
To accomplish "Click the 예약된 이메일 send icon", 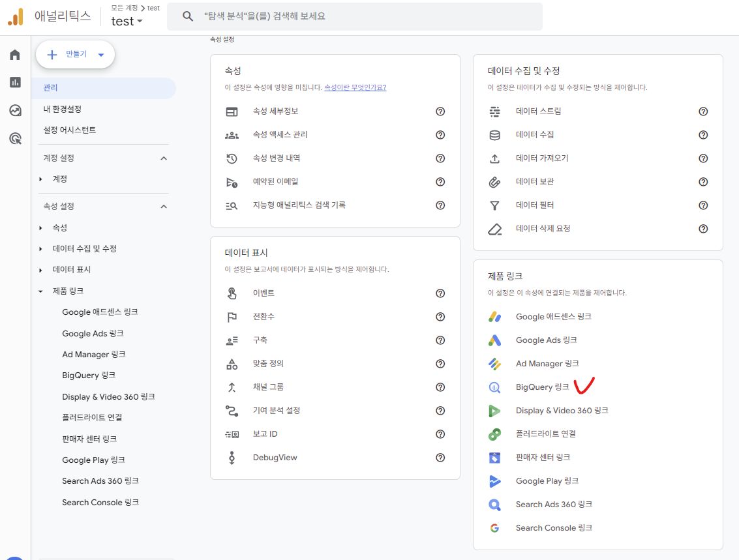I will pyautogui.click(x=232, y=183).
